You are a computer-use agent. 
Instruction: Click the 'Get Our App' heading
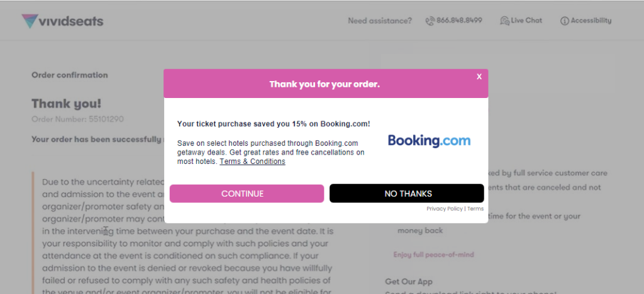pyautogui.click(x=409, y=281)
